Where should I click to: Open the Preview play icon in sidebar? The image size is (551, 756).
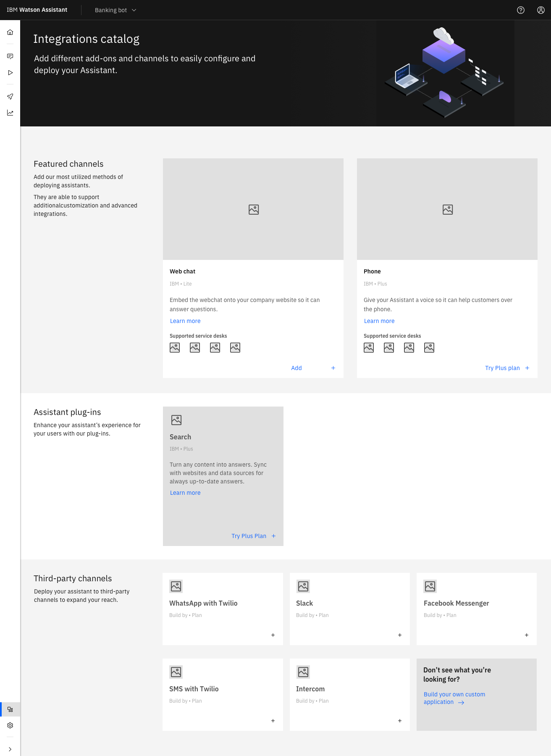tap(10, 73)
